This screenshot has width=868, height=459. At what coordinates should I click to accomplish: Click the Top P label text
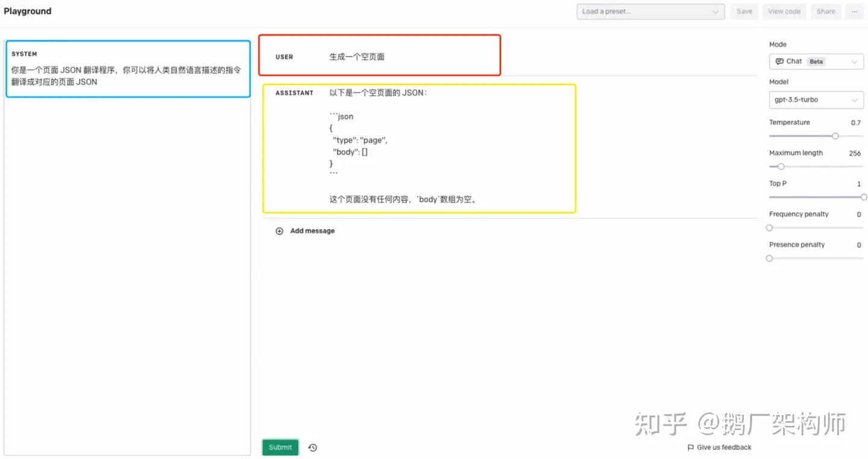click(x=778, y=184)
